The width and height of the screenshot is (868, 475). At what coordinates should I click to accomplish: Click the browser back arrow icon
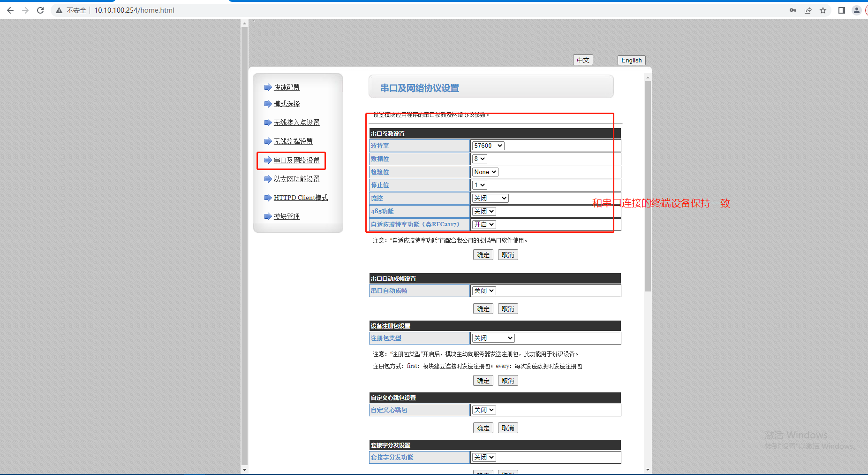click(x=10, y=10)
